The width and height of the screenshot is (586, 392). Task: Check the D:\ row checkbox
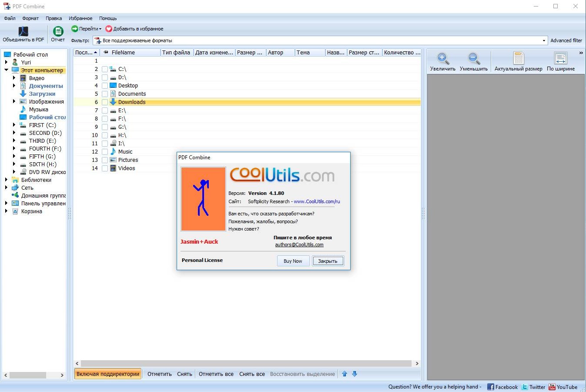(x=105, y=77)
